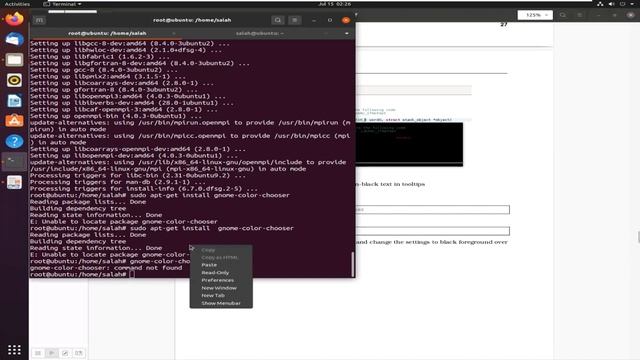640x360 pixels.
Task: Switch to the salah@ubuntu tab
Action: pos(260,33)
